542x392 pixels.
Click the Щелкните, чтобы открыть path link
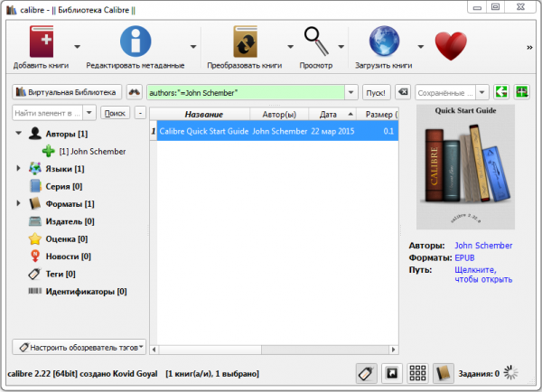483,275
